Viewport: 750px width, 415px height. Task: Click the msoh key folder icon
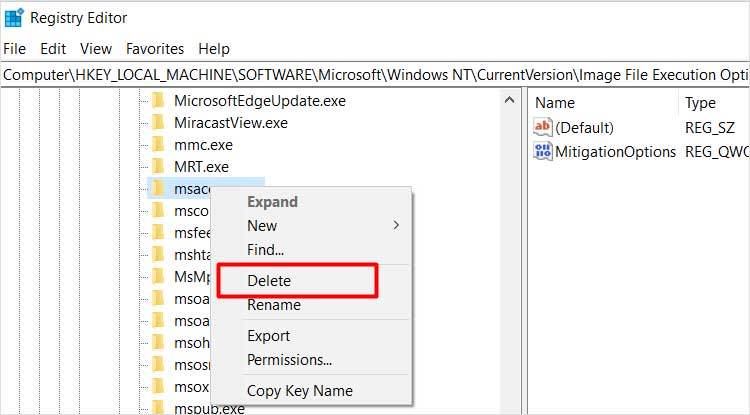(x=158, y=343)
